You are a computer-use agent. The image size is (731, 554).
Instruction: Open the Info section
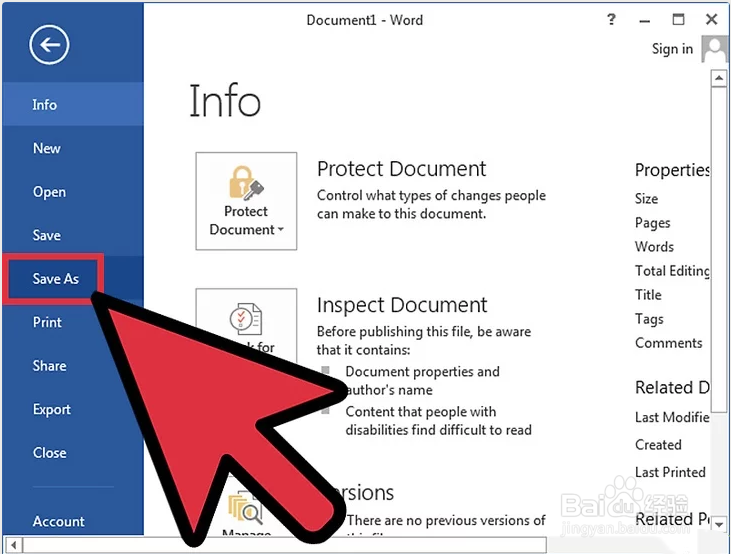[73, 104]
